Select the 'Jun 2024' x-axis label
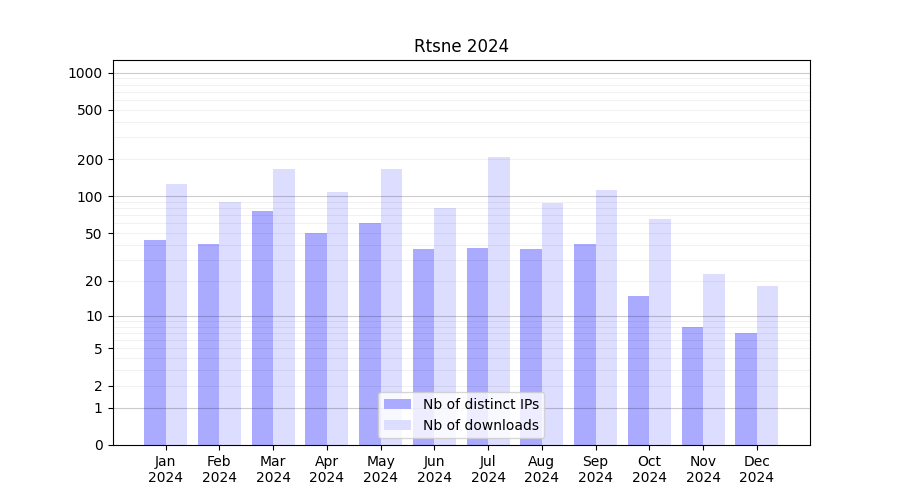The width and height of the screenshot is (900, 500). [434, 469]
